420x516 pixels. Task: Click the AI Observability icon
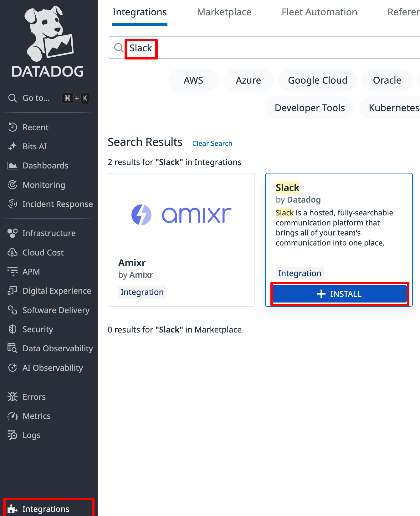tap(13, 368)
